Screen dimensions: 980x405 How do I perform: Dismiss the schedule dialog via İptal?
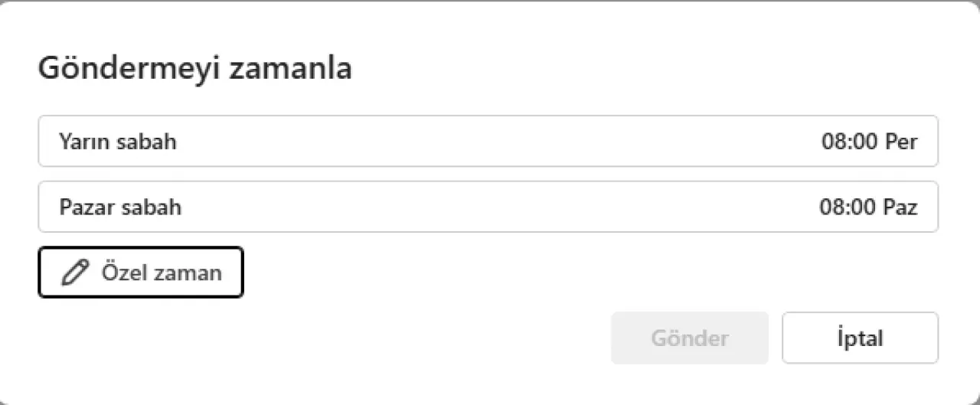[860, 338]
